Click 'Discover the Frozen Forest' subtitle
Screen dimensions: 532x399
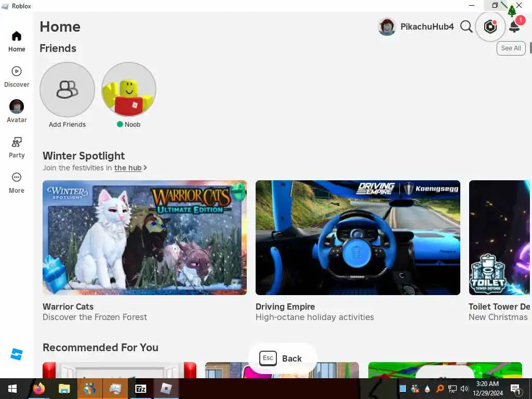click(x=95, y=317)
